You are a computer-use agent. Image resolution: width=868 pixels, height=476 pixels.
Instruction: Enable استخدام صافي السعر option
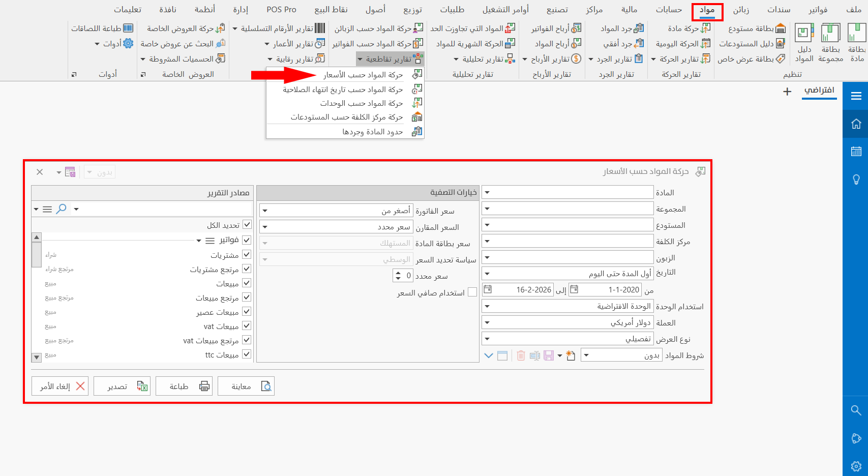(x=472, y=292)
